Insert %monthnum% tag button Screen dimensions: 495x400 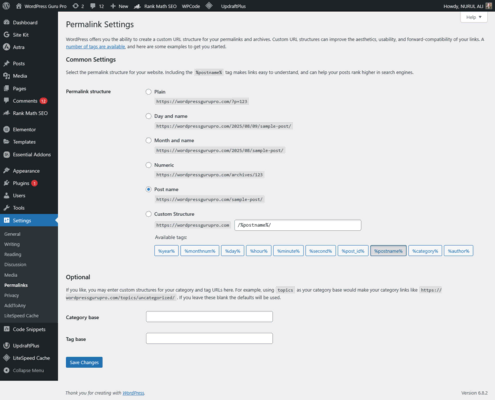(200, 251)
